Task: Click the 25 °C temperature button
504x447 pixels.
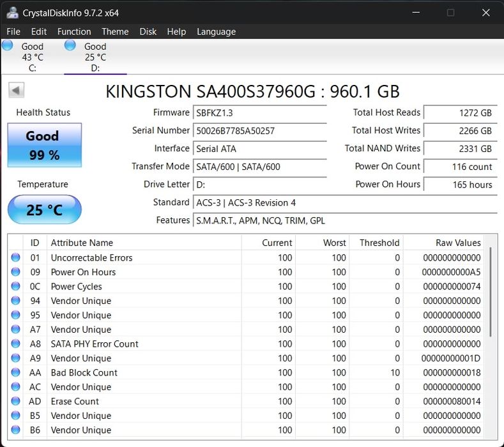Action: pos(44,209)
